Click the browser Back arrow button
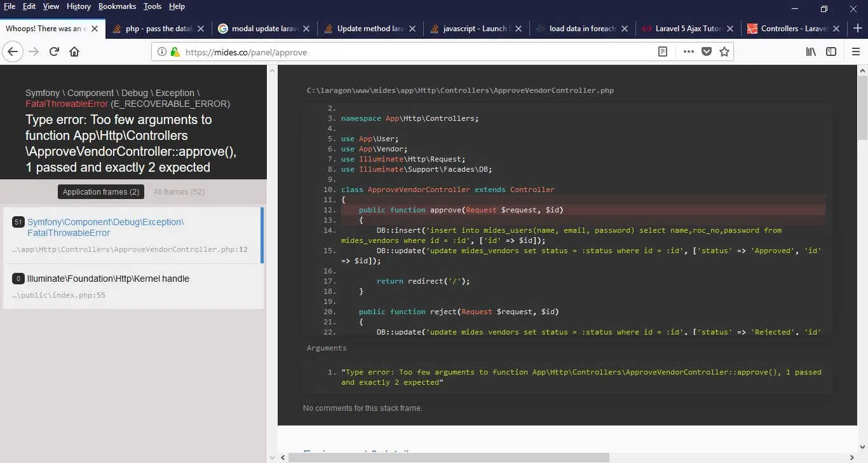Image resolution: width=868 pixels, height=463 pixels. [12, 52]
